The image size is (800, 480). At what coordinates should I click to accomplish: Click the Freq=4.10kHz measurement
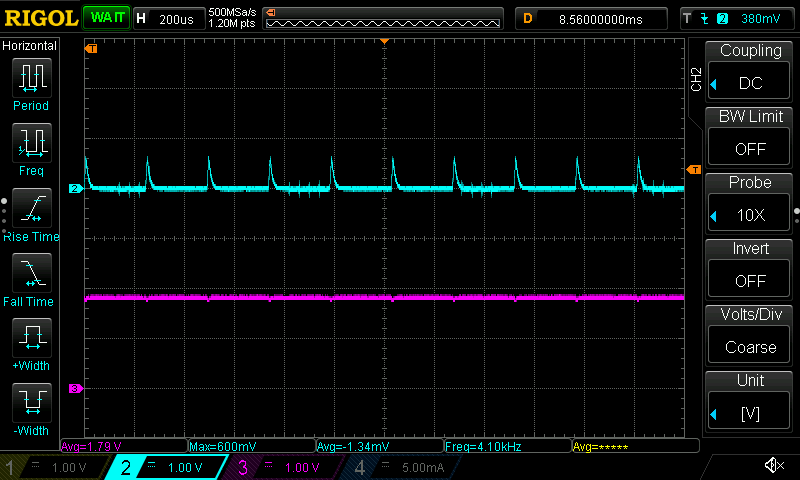tap(483, 446)
